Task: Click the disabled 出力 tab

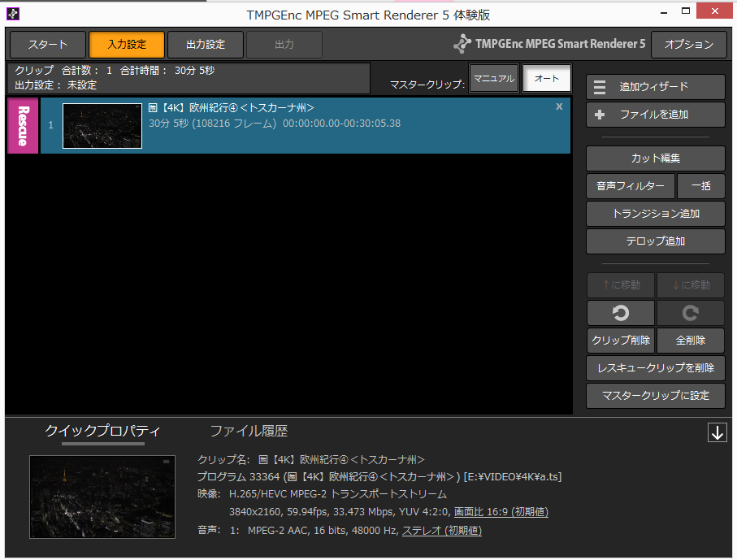Action: (284, 45)
